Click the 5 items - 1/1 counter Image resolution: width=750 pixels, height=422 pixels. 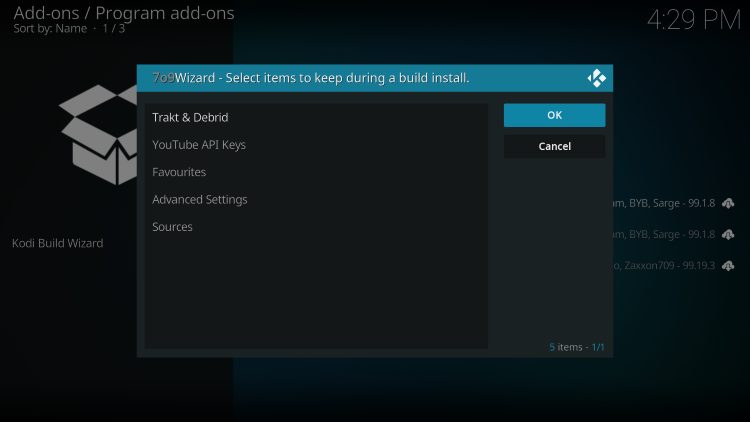coord(576,347)
